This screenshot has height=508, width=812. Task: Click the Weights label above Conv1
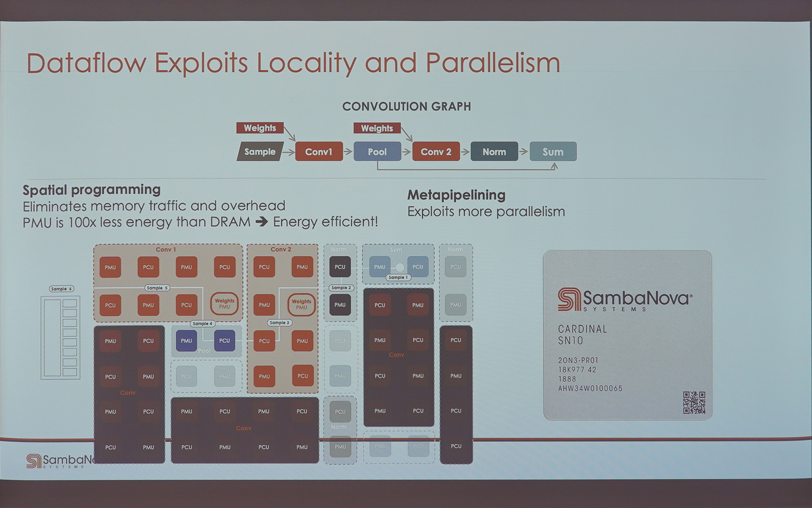(x=260, y=128)
